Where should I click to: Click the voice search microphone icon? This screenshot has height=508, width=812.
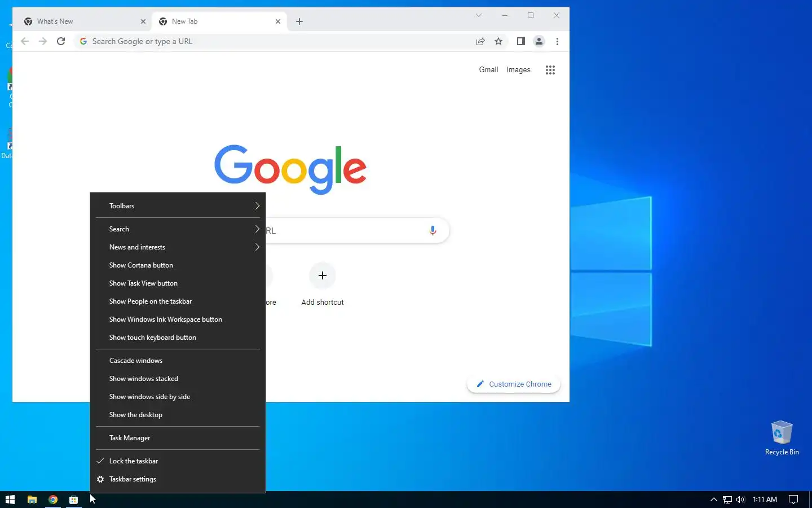[433, 230]
